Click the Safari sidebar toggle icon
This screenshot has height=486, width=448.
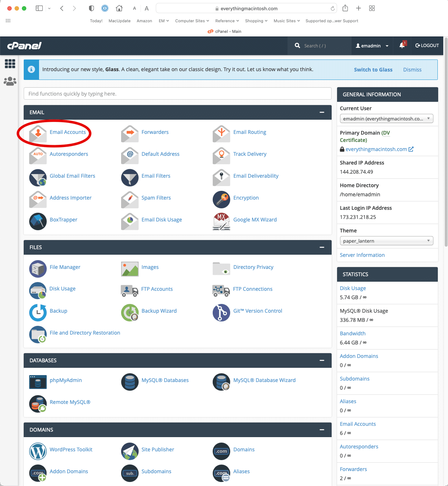pos(39,8)
